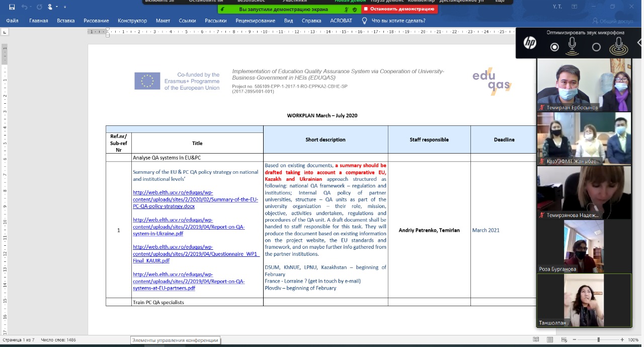Click the 100% zoom level
The width and height of the screenshot is (644, 347).
coord(633,340)
